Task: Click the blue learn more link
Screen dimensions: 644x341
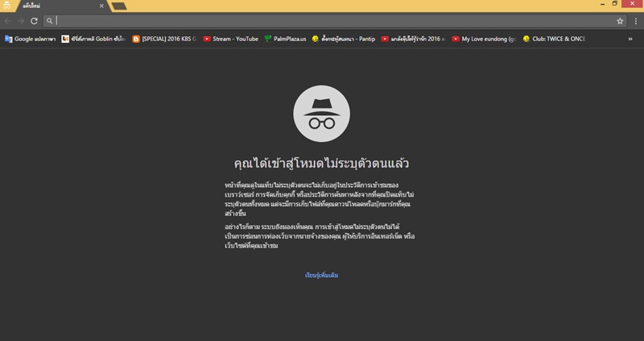Action: click(x=321, y=276)
